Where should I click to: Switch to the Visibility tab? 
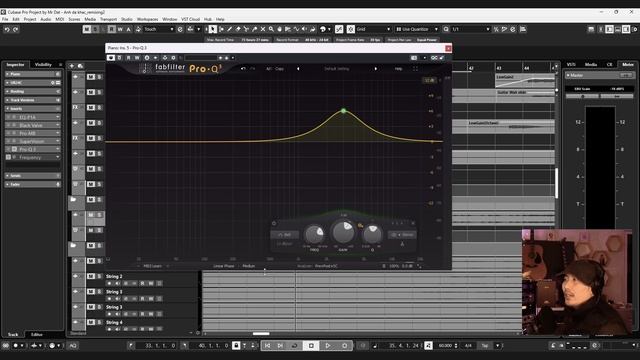(x=43, y=64)
